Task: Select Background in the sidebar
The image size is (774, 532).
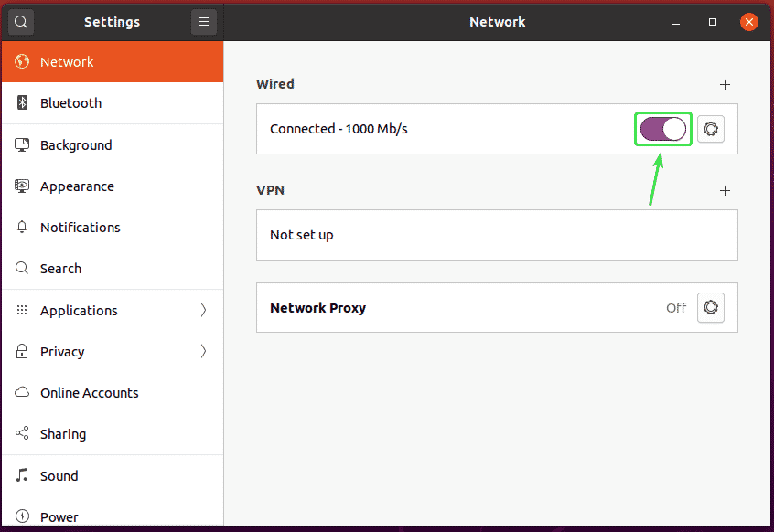Action: tap(76, 145)
